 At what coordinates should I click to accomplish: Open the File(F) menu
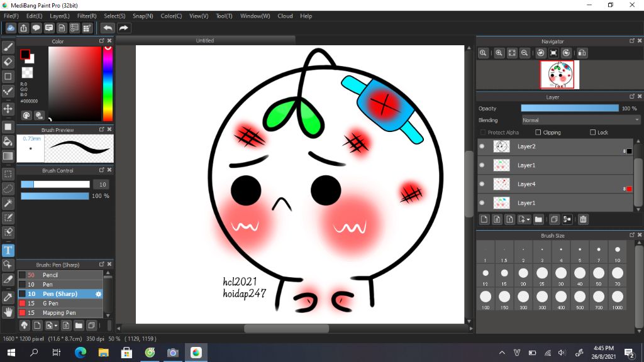(11, 16)
